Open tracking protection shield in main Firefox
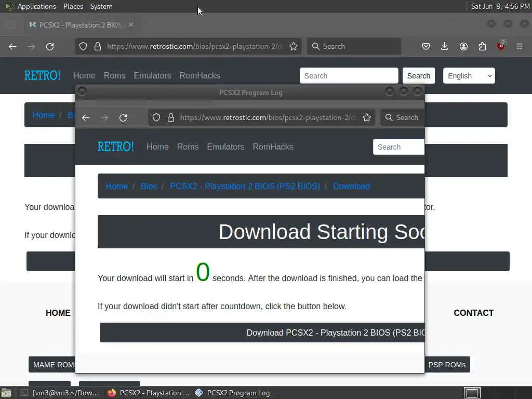This screenshot has width=532, height=399. pyautogui.click(x=83, y=46)
